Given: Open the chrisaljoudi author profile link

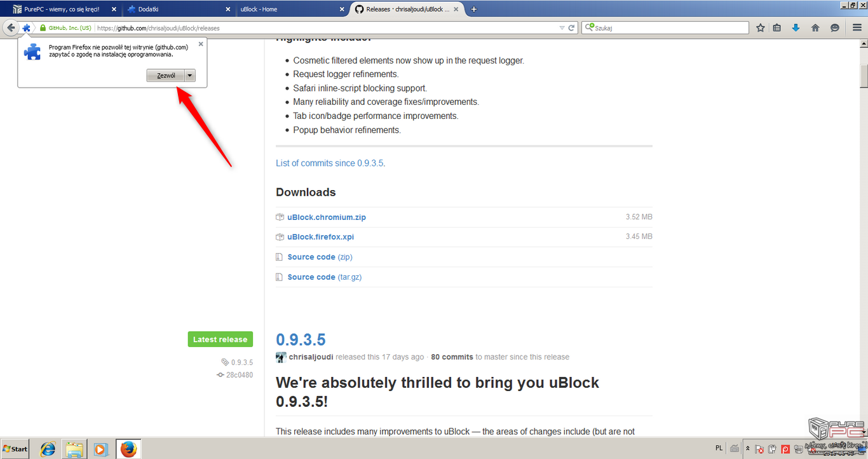Looking at the screenshot, I should tap(311, 357).
